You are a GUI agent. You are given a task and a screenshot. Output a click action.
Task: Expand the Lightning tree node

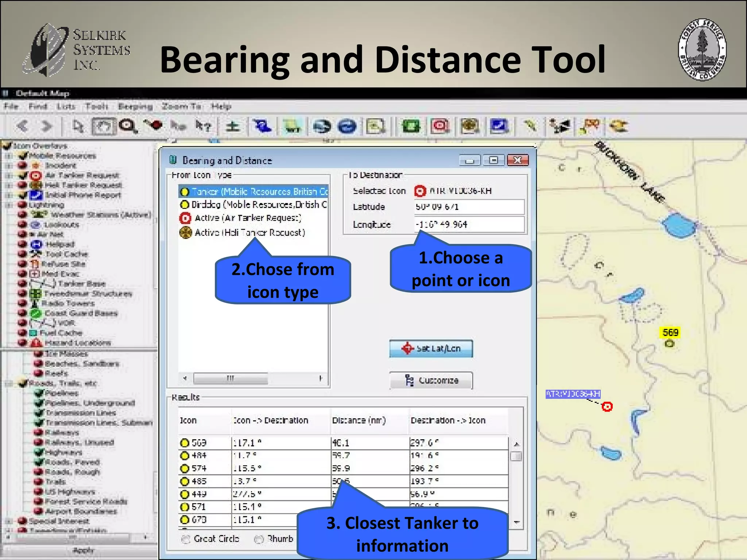tap(9, 205)
